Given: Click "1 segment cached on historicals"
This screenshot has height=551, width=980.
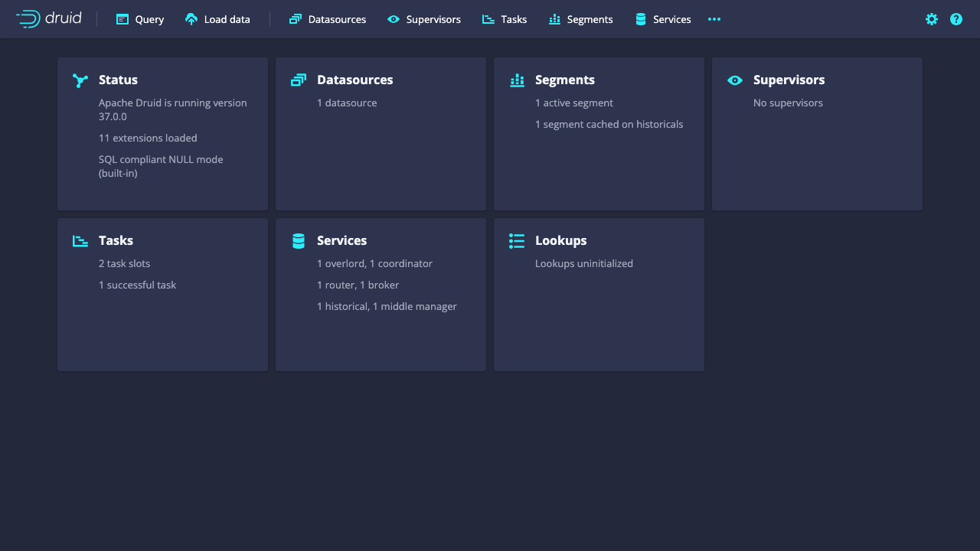Looking at the screenshot, I should pyautogui.click(x=609, y=124).
